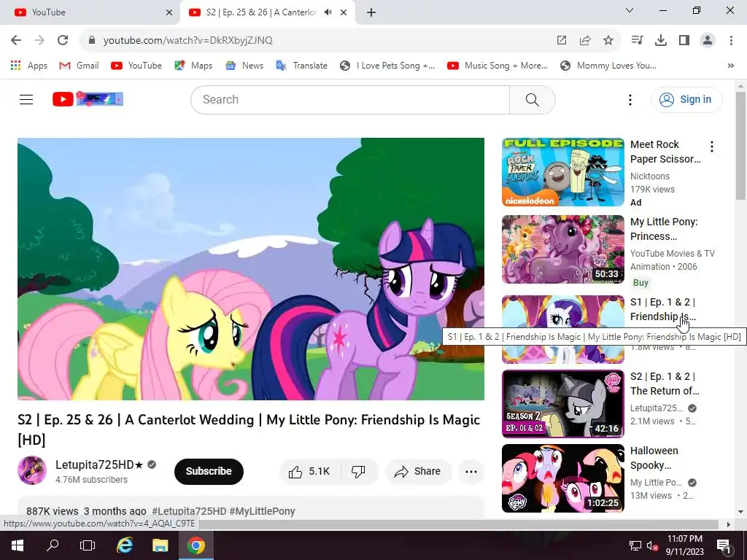Go to YouTube home via logo
The width and height of the screenshot is (747, 560).
click(88, 99)
